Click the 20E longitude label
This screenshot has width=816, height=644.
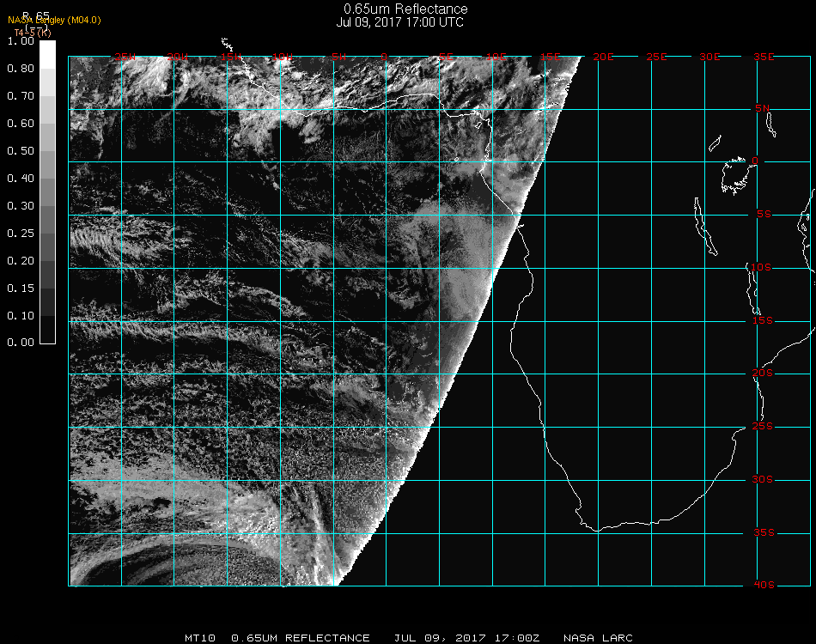(603, 57)
